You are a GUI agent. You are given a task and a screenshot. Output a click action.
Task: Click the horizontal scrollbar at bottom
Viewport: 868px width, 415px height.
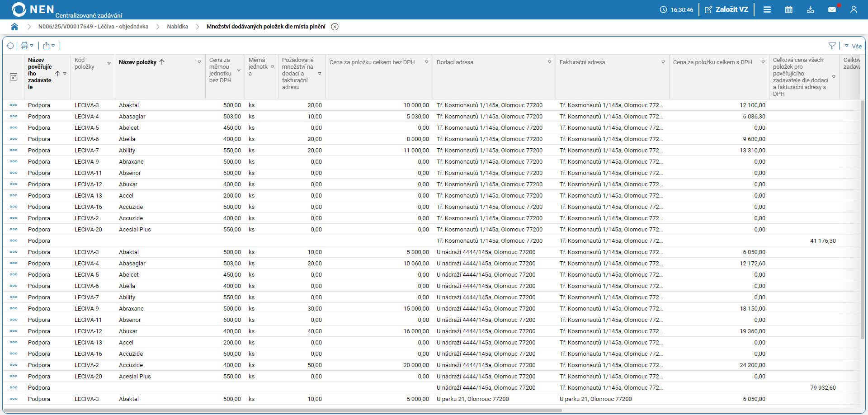pyautogui.click(x=283, y=410)
